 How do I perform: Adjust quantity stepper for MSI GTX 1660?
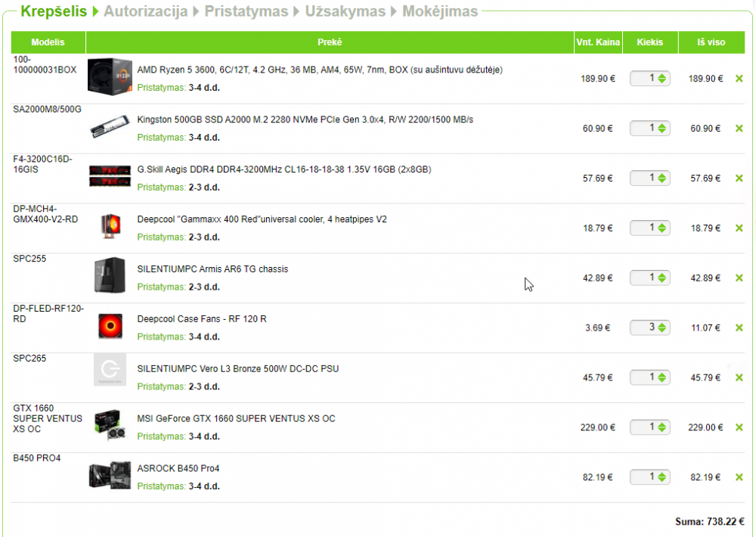[x=661, y=427]
